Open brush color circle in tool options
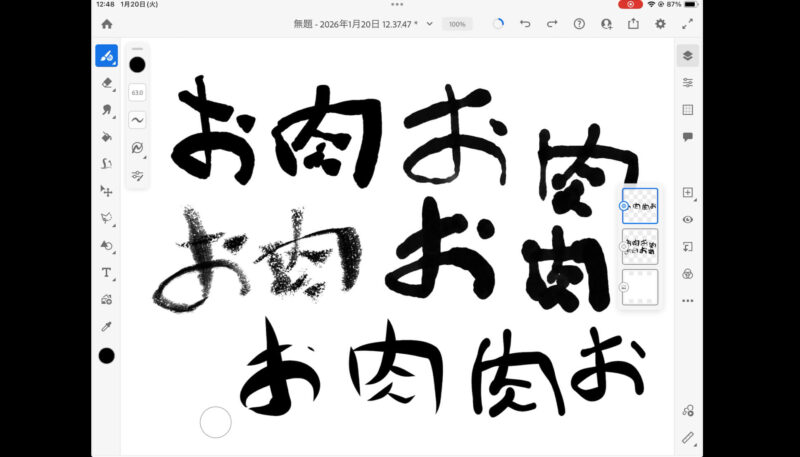Image resolution: width=800 pixels, height=457 pixels. pyautogui.click(x=137, y=65)
